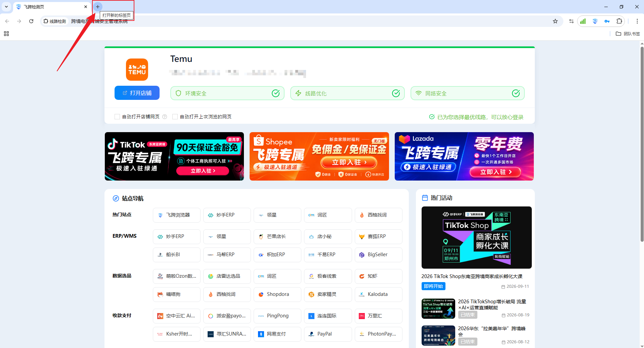Go back to previous page

click(x=7, y=21)
